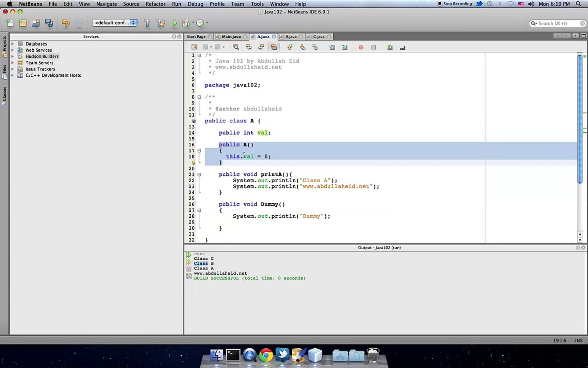Click the Toggle Bookmark icon in editor toolbar
This screenshot has width=588, height=368.
pos(315,47)
